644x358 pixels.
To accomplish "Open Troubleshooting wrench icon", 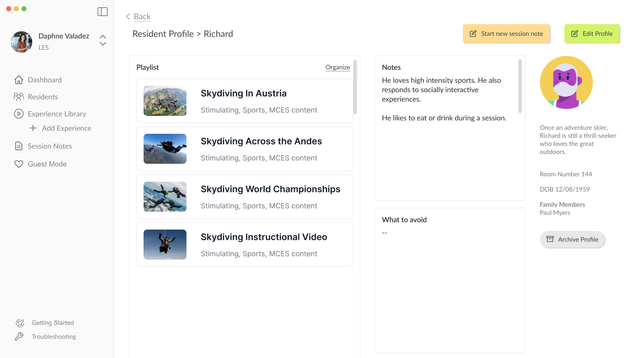I will click(x=19, y=337).
